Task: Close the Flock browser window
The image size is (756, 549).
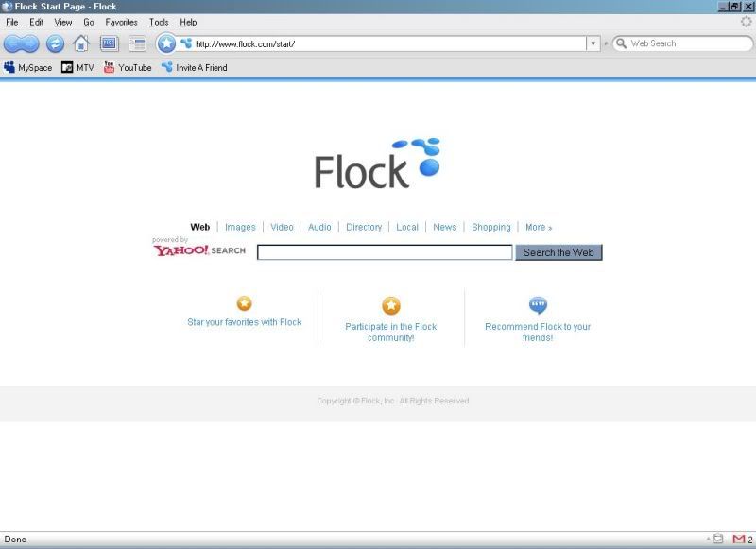Action: 747,7
